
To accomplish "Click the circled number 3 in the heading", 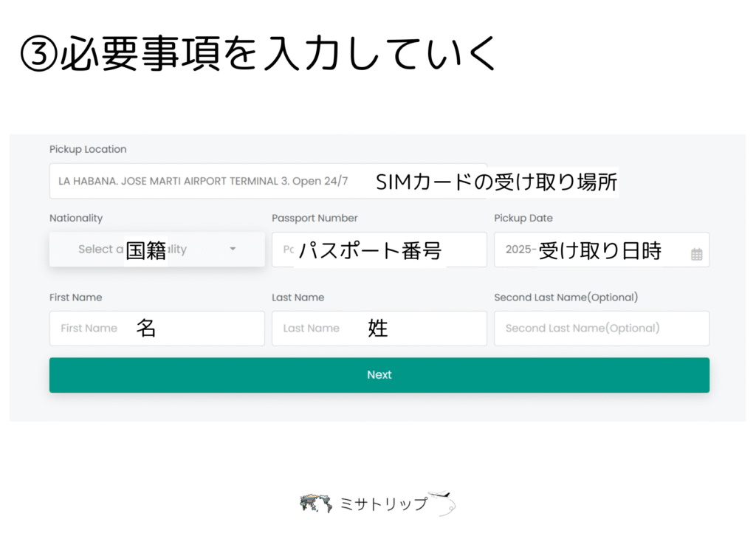I will tap(38, 54).
